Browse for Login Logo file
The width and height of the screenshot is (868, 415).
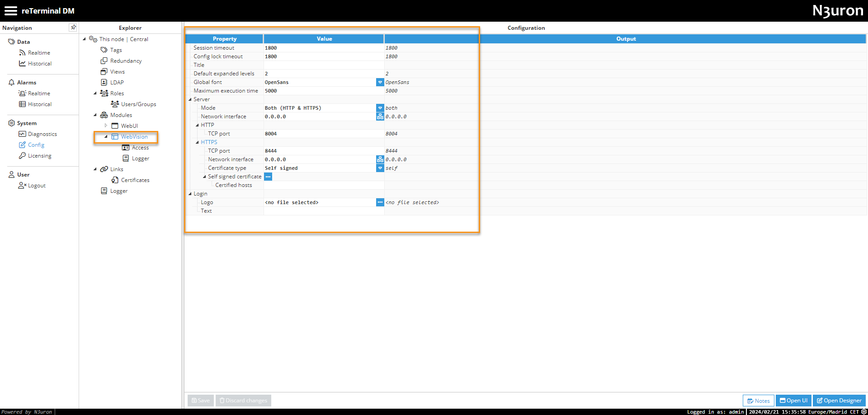[380, 202]
